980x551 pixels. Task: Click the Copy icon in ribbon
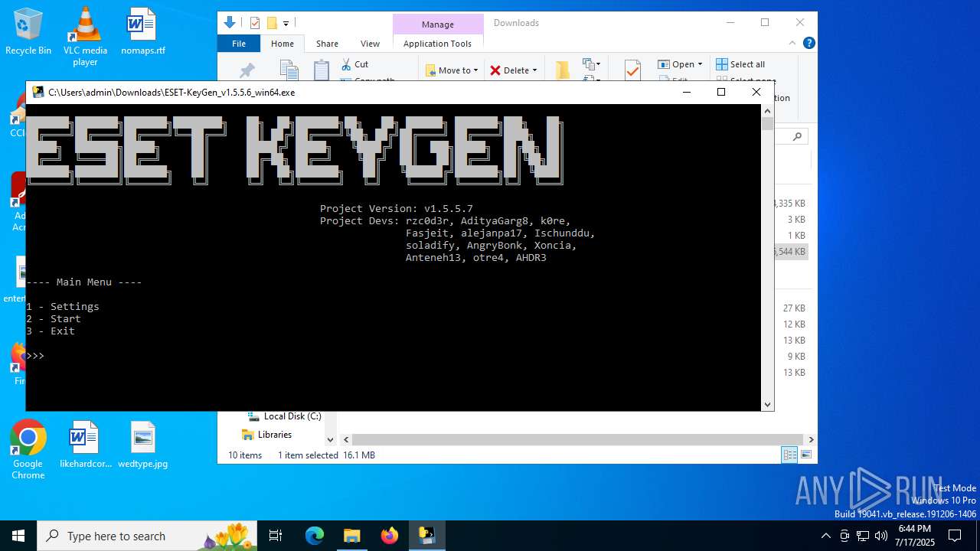[289, 70]
